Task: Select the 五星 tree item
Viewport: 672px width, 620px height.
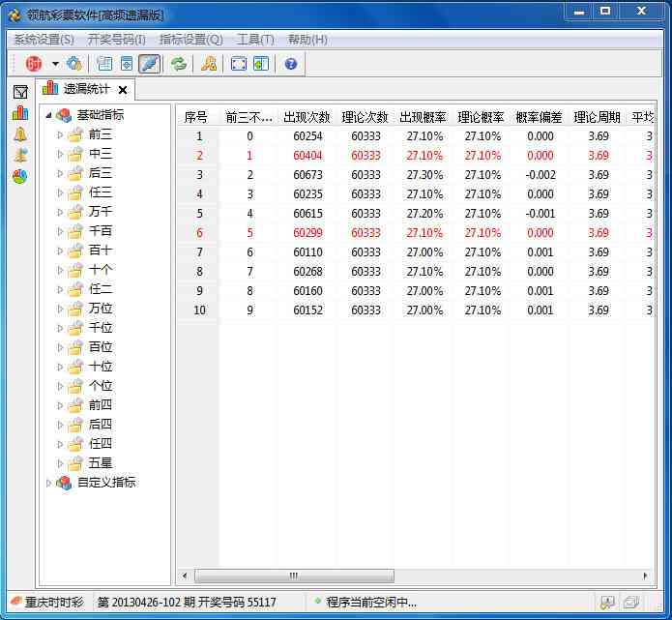Action: pos(101,463)
